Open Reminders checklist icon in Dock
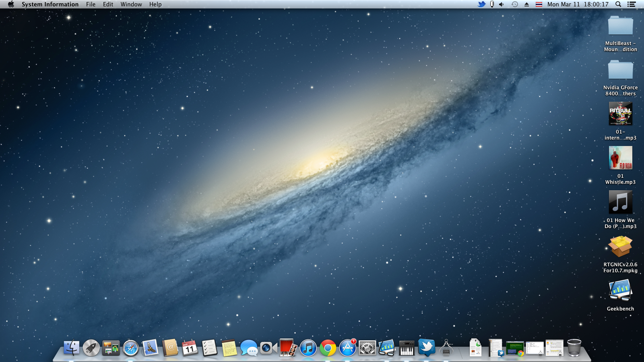 (x=209, y=348)
